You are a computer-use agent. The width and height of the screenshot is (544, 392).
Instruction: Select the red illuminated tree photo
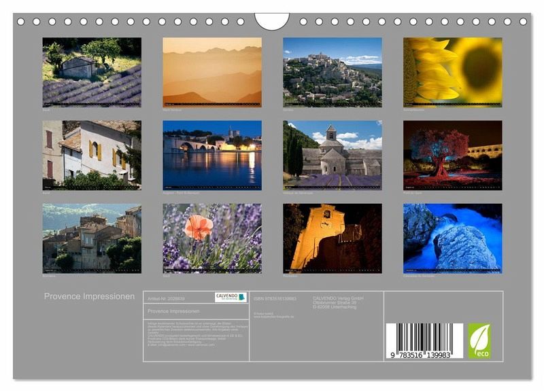pos(452,155)
